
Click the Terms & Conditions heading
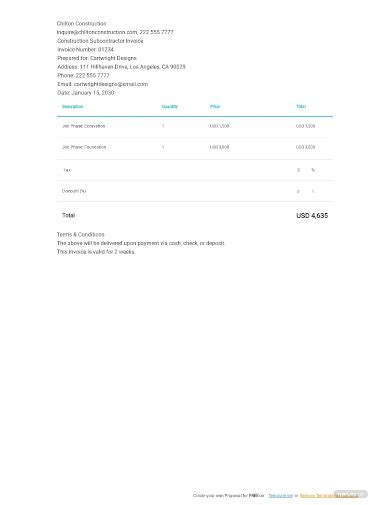point(81,234)
